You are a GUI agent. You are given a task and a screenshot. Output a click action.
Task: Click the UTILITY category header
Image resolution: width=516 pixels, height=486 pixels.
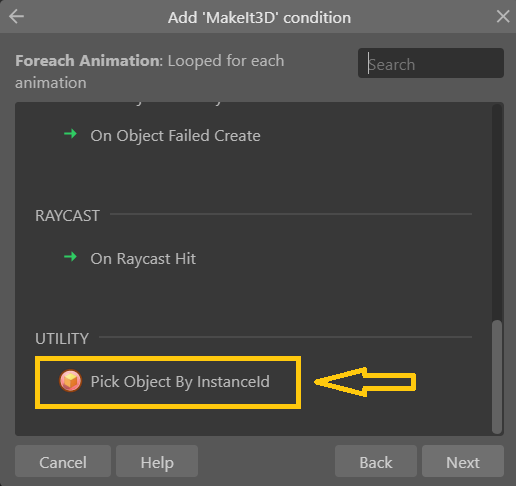pos(62,339)
